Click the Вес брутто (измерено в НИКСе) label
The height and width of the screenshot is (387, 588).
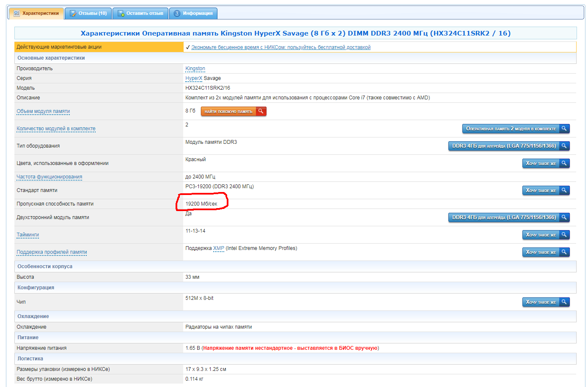coord(54,379)
